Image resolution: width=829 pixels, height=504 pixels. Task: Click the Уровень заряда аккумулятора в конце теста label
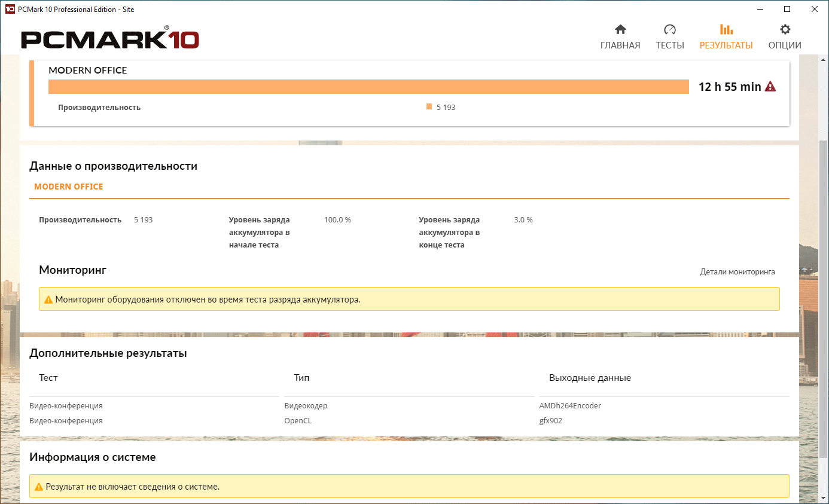449,233
